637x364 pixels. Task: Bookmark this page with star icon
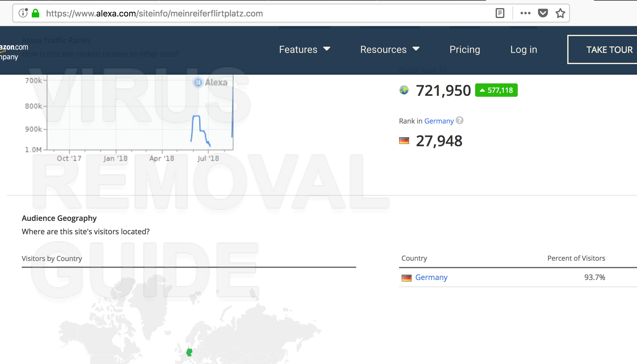pos(560,13)
